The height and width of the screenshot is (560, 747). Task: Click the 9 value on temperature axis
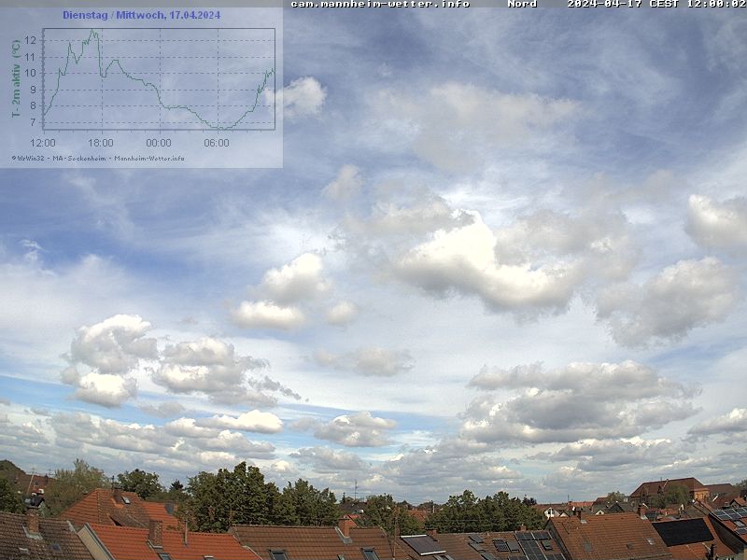pyautogui.click(x=33, y=90)
